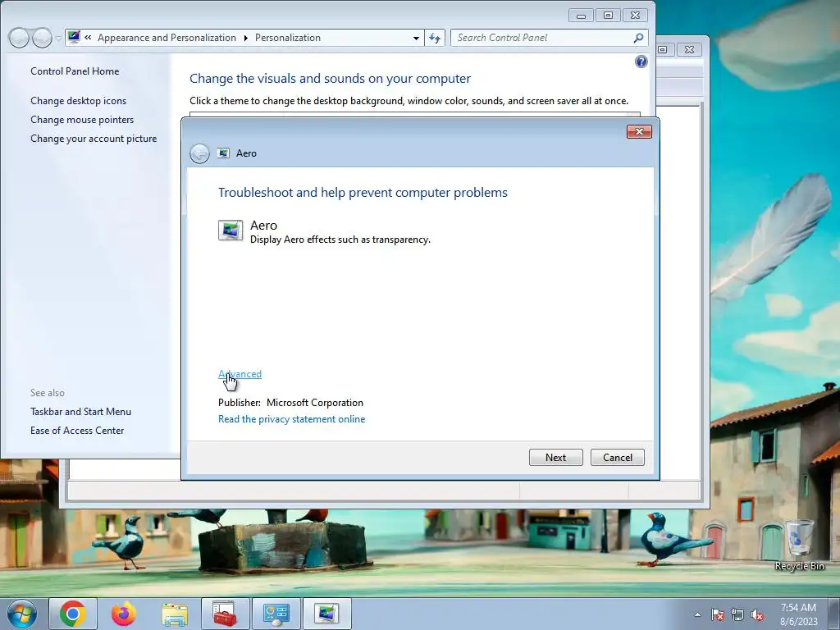Open volume muted tray icon
This screenshot has width=840, height=630.
tap(757, 615)
